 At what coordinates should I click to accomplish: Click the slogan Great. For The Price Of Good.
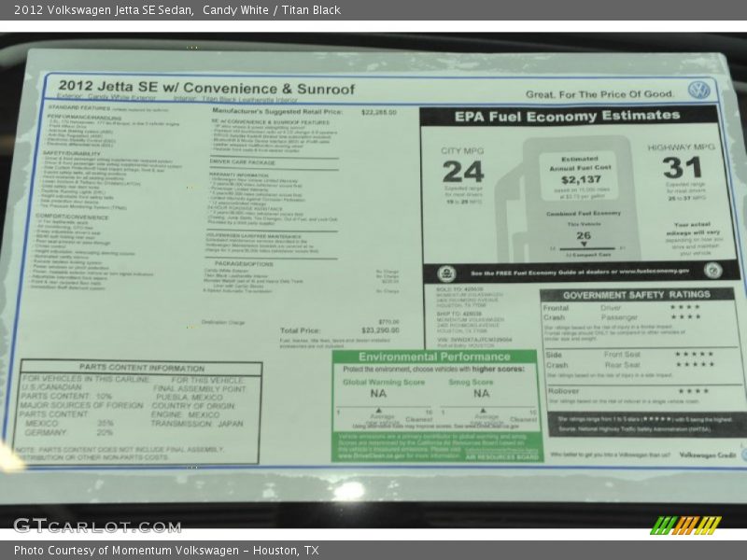tap(599, 94)
